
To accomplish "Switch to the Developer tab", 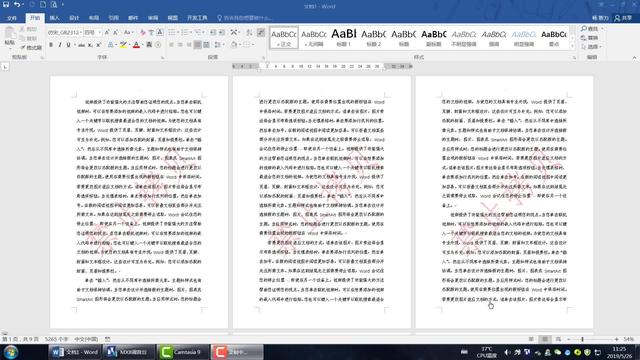I will (x=197, y=18).
